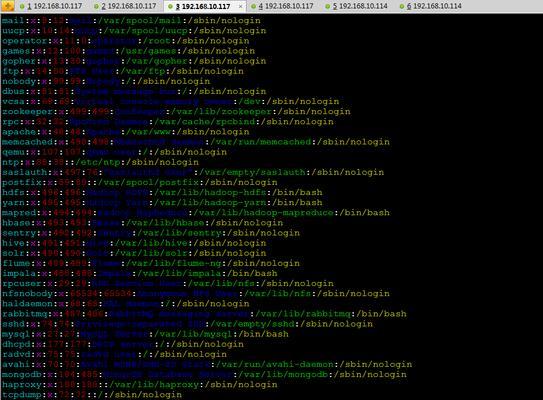Viewport: 543px width, 400px height.
Task: Click green status dot on tab 6
Action: (x=402, y=7)
